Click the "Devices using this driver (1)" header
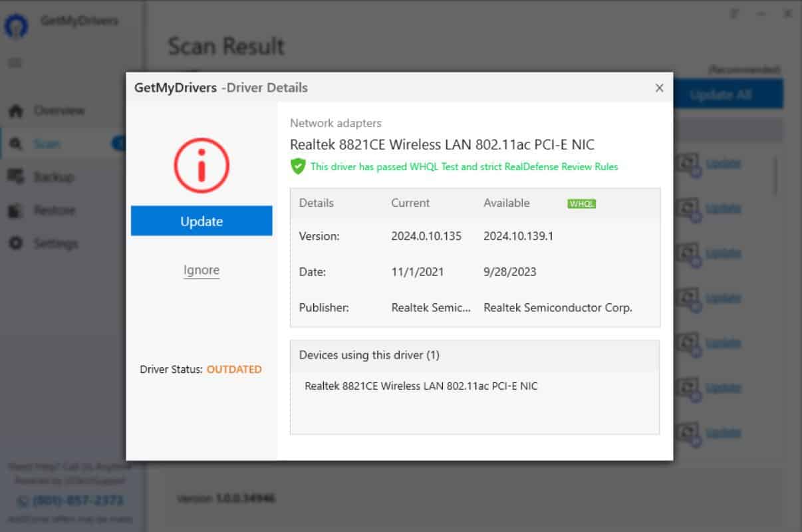The width and height of the screenshot is (802, 532). click(369, 355)
